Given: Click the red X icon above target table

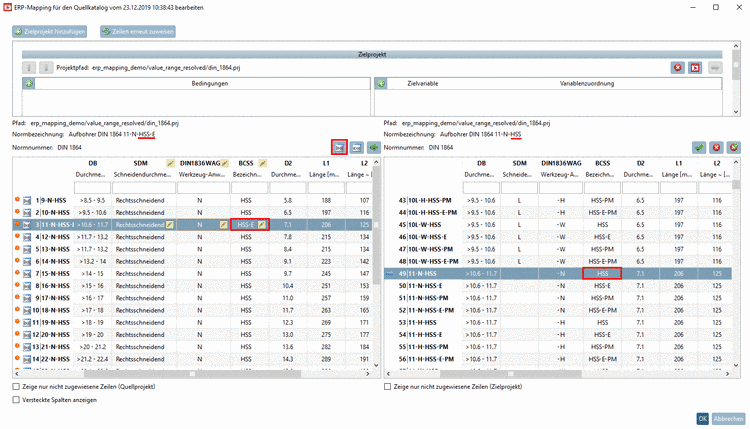Looking at the screenshot, I should [x=717, y=147].
